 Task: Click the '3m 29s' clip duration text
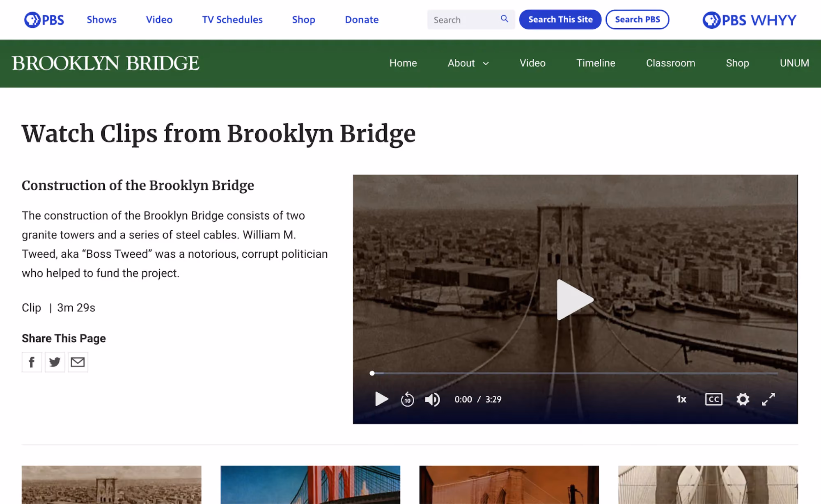tap(76, 308)
